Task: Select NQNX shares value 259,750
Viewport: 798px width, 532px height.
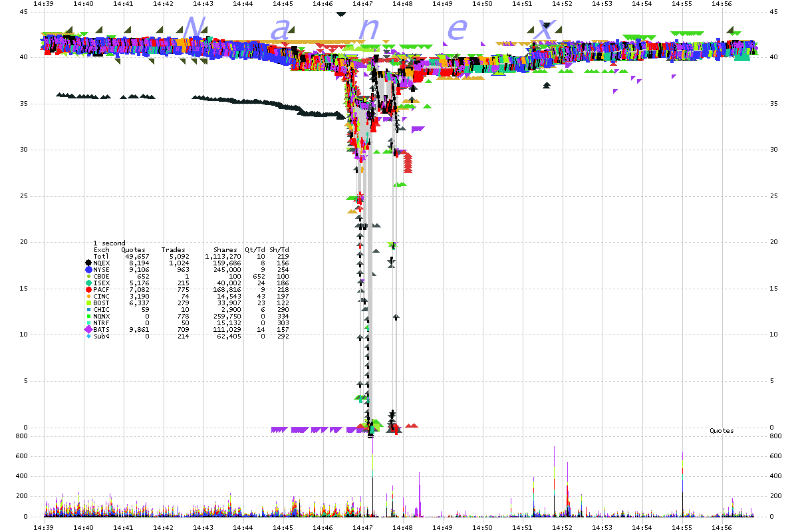Action: (227, 317)
